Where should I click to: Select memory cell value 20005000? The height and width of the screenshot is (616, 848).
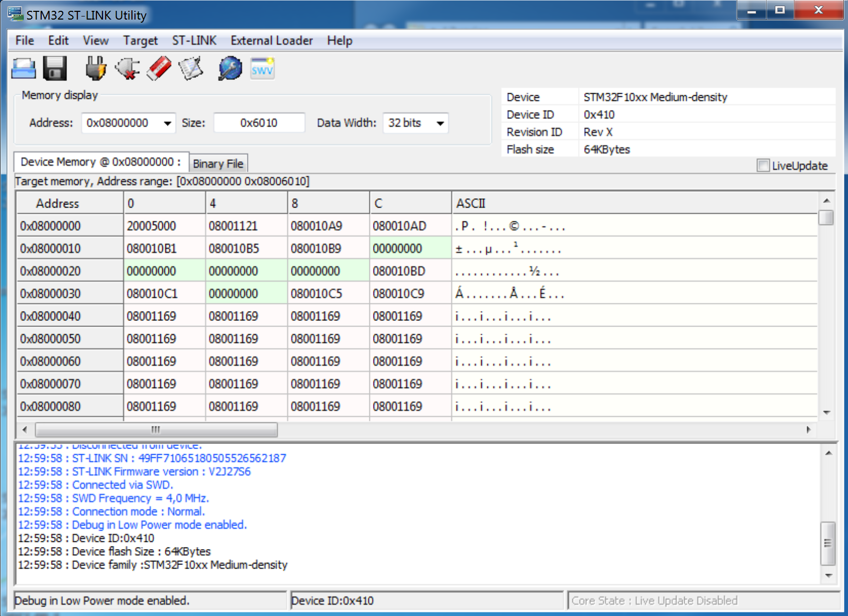(164, 226)
